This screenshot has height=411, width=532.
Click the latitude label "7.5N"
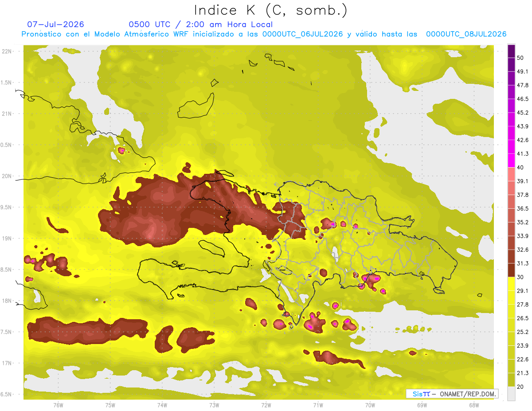[6, 332]
